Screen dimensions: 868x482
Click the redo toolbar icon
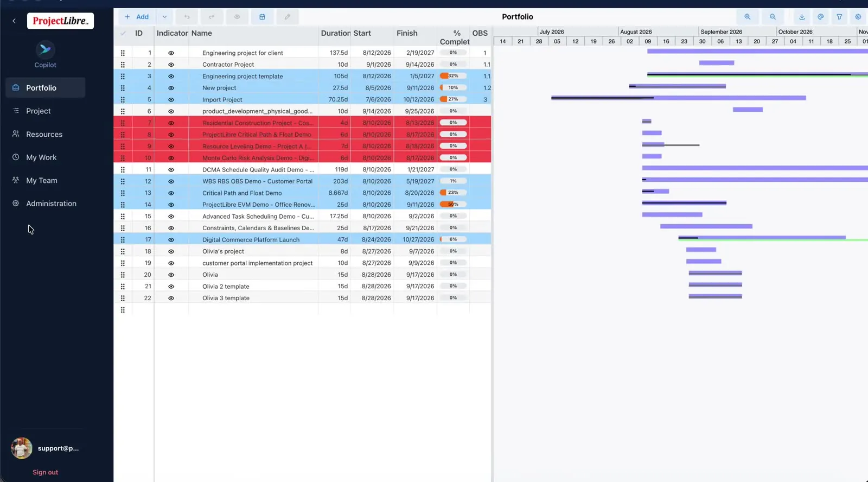point(212,17)
